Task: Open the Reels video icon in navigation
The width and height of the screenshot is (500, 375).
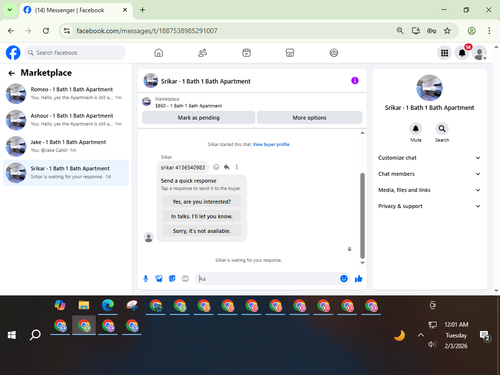Action: click(246, 53)
